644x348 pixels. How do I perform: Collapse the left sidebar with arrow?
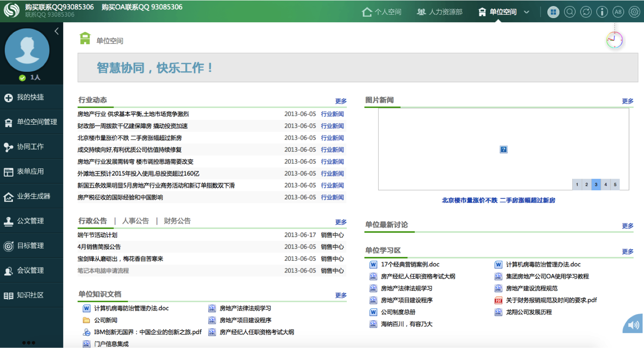pos(57,31)
